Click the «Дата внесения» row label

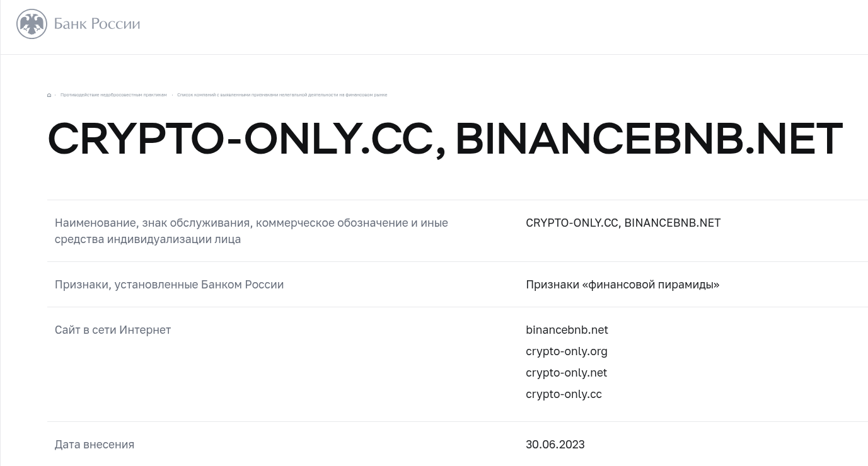[x=95, y=445]
